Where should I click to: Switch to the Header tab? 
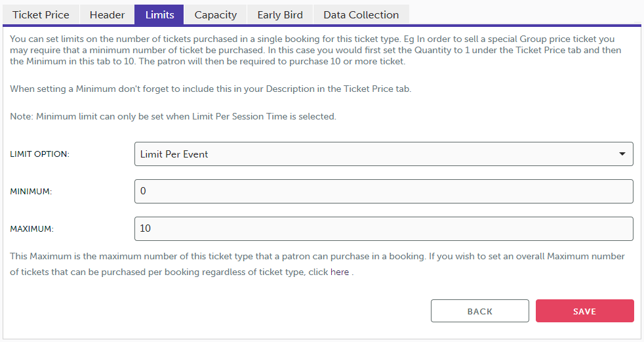(x=107, y=14)
